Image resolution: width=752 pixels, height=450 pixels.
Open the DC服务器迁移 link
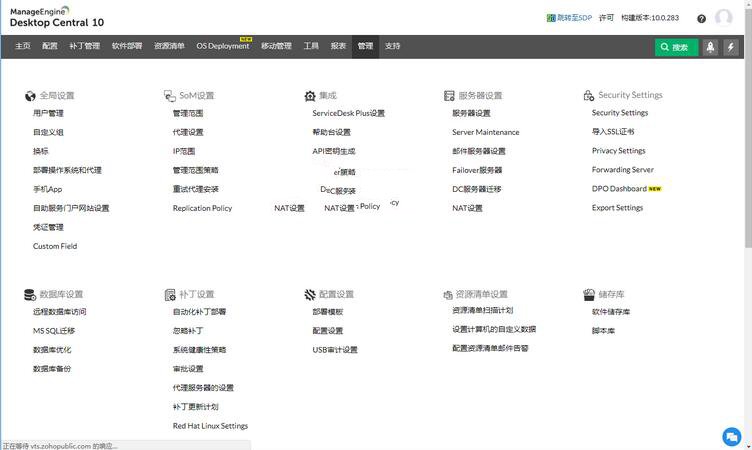click(477, 189)
